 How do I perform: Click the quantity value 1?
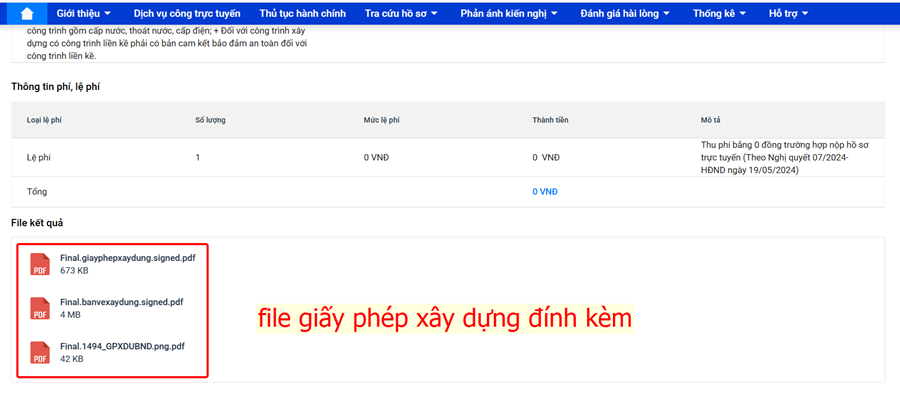197,157
